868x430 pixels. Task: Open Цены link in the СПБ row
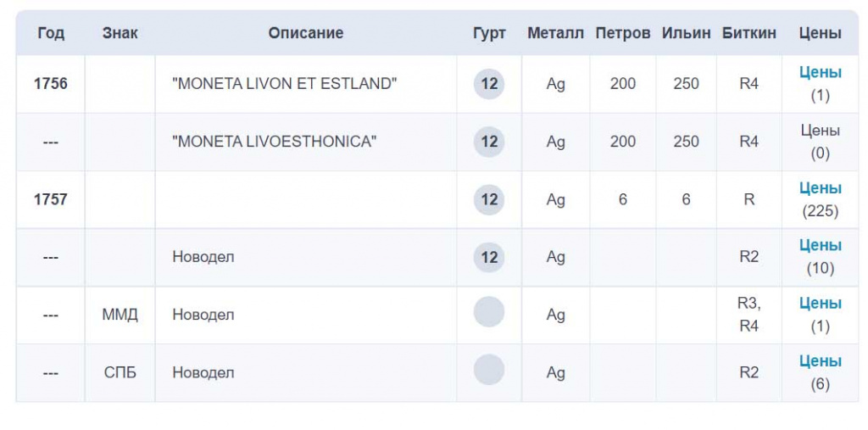pos(820,361)
